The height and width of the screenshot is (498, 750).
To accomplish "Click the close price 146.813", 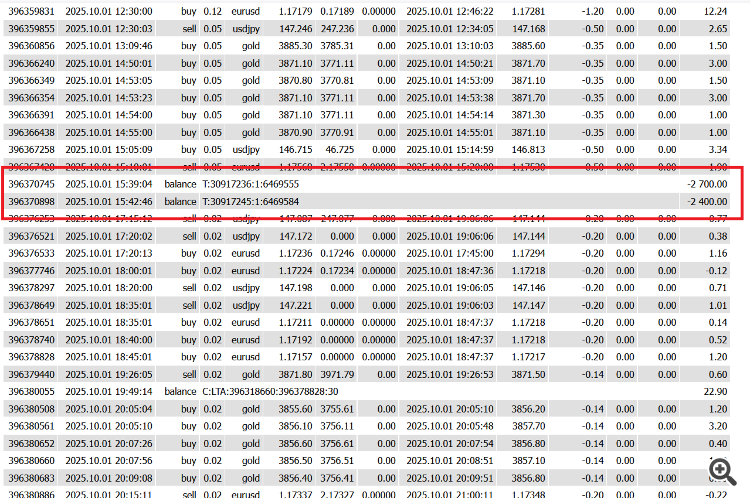I will (x=529, y=149).
